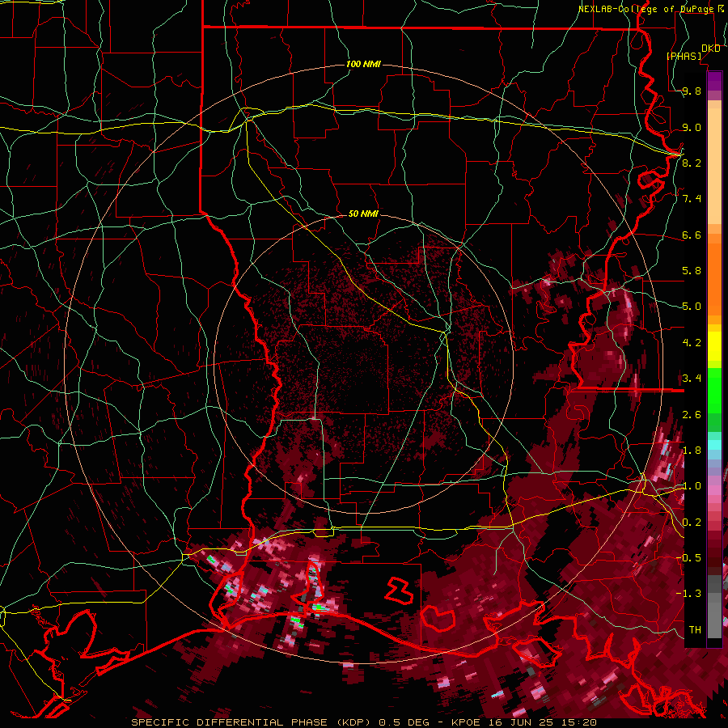Click the 4.2 scale value label

(692, 342)
